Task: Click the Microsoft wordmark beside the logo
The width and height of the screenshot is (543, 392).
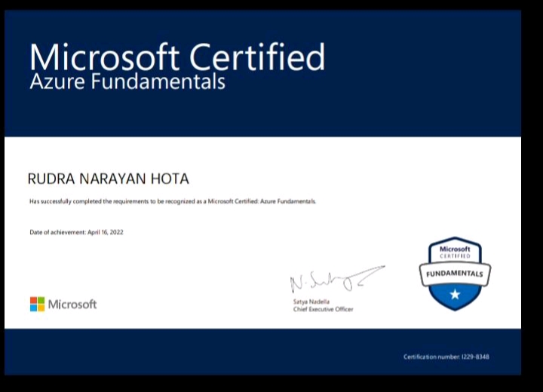Action: [x=72, y=305]
